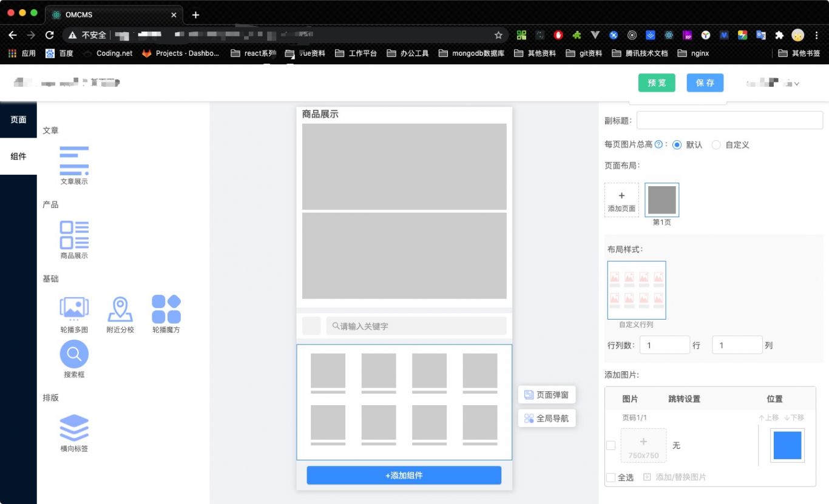Image resolution: width=829 pixels, height=504 pixels.
Task: Select the 第1页 page thumbnail
Action: [662, 200]
